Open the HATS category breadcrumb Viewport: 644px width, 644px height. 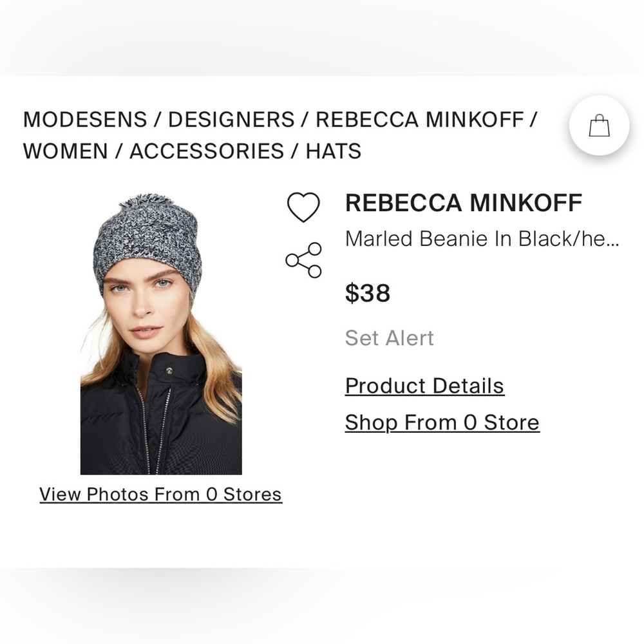pos(334,151)
